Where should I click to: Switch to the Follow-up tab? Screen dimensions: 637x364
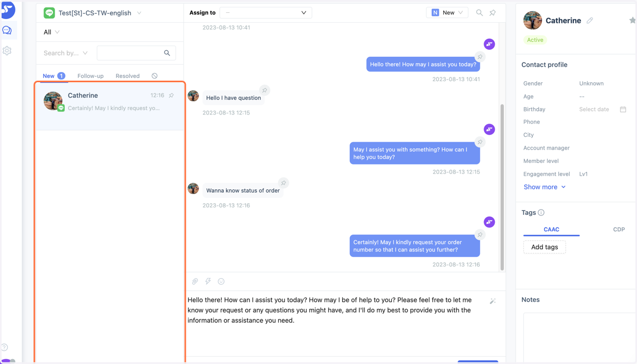click(90, 76)
